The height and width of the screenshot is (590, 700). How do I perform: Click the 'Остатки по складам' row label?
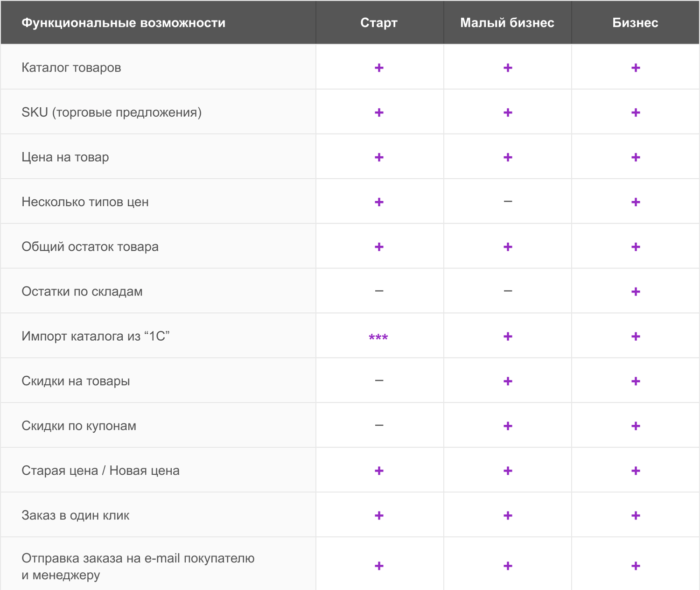82,292
